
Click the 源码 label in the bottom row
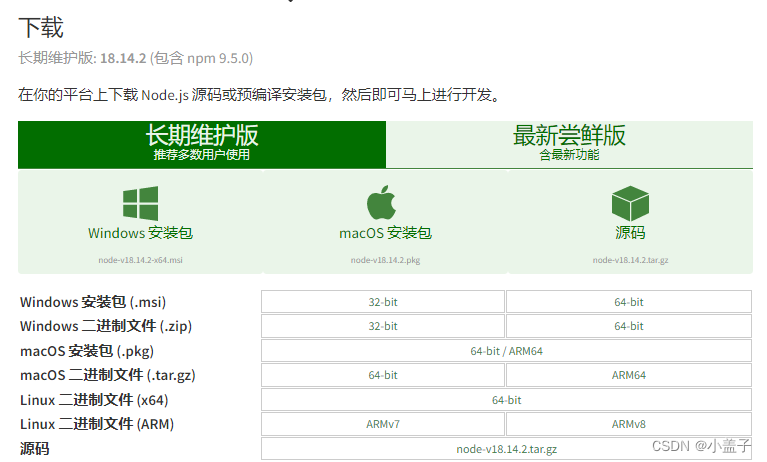coord(34,449)
